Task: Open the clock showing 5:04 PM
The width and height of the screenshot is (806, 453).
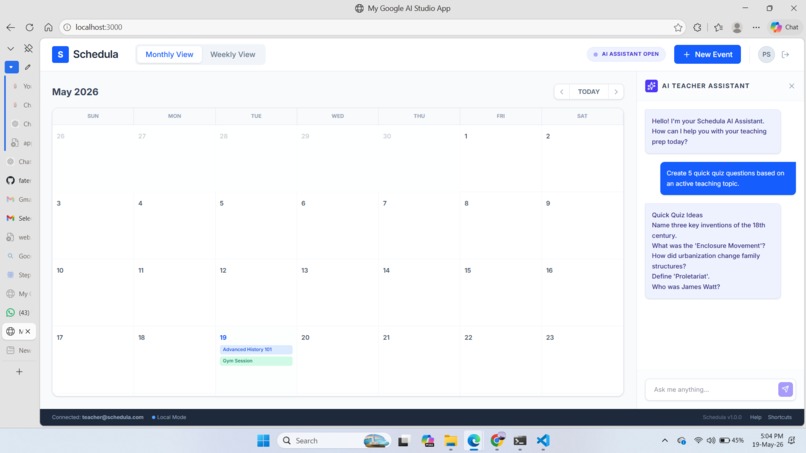Action: point(768,440)
